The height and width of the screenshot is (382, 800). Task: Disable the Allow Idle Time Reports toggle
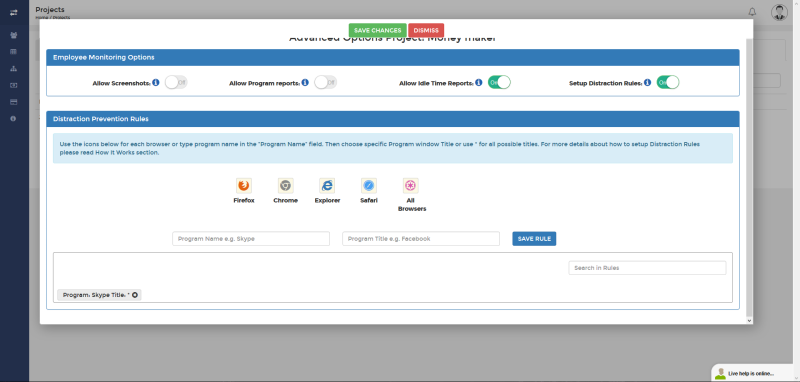click(499, 82)
